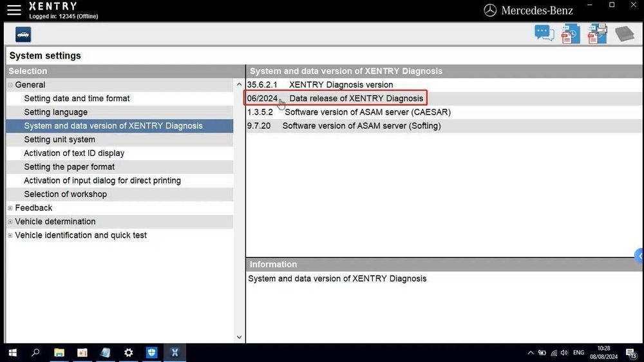The width and height of the screenshot is (644, 362).
Task: Select Setting language
Action: 120,112
